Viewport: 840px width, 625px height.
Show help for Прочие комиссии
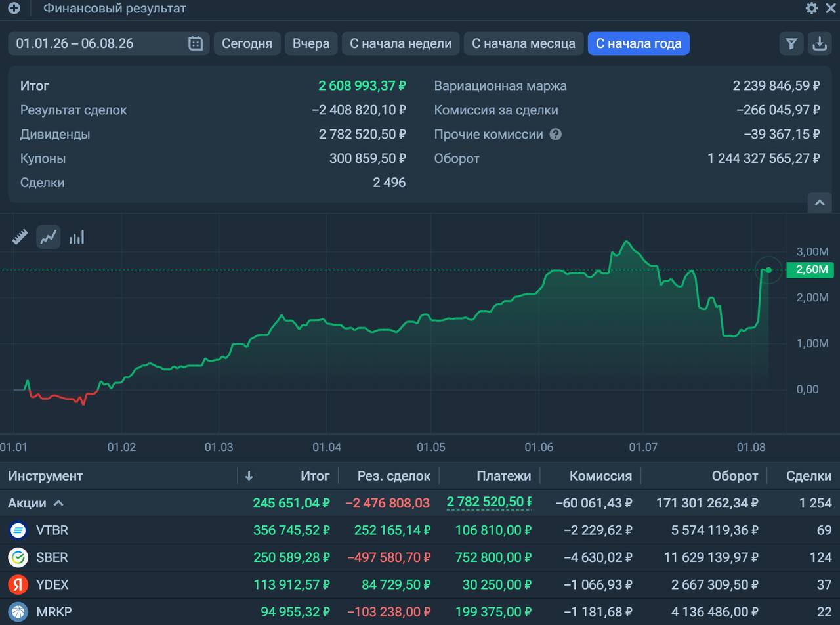[556, 134]
